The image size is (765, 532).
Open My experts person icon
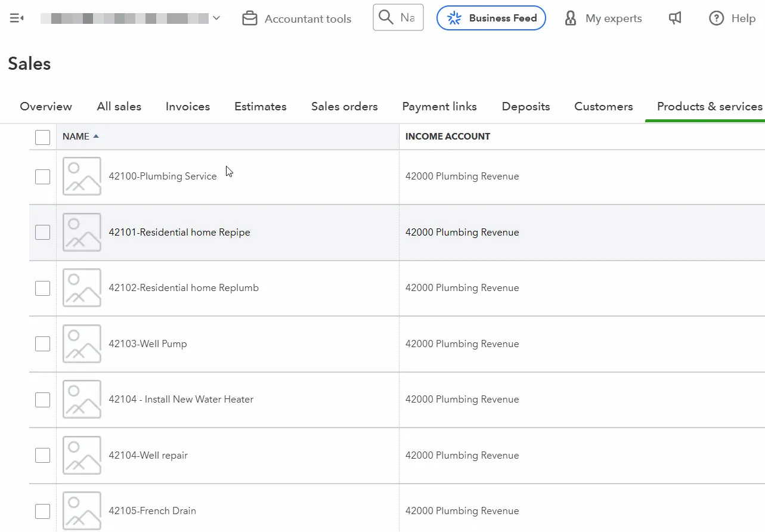tap(571, 18)
